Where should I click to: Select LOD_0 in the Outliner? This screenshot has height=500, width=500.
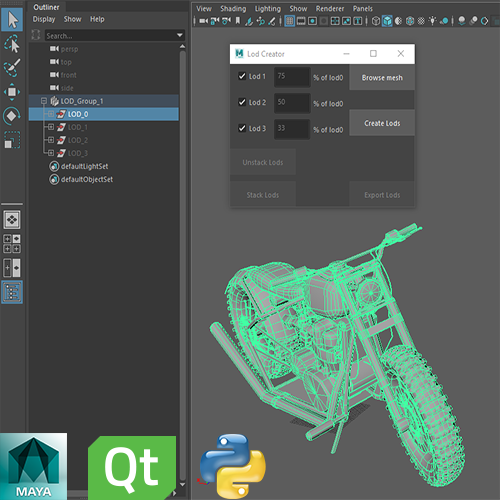[104, 114]
